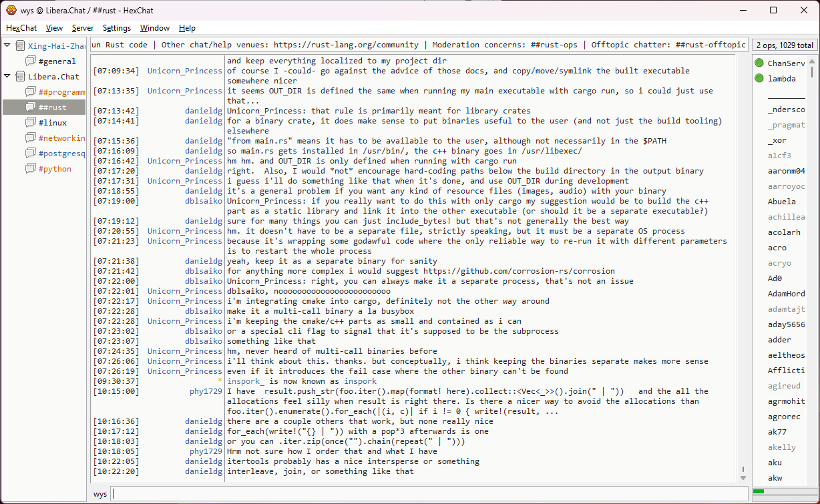Click the #general channel icon
820x504 pixels.
pos(31,61)
